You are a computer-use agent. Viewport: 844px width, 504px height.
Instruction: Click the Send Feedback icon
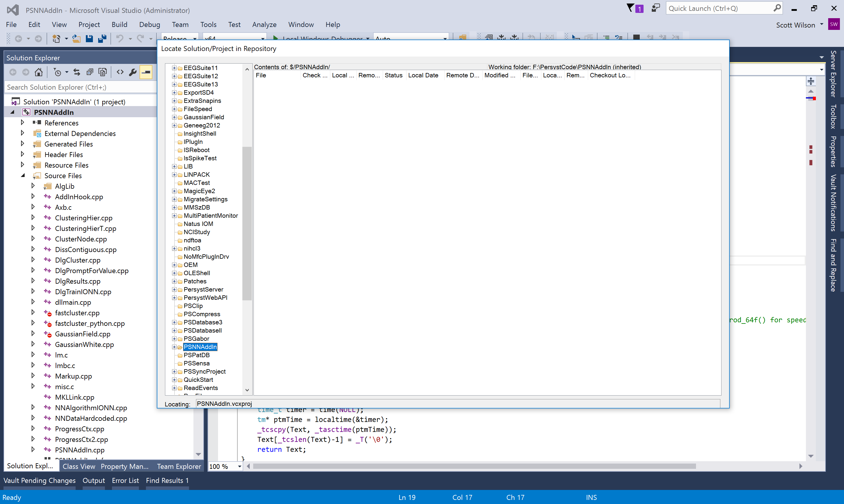[x=656, y=8]
